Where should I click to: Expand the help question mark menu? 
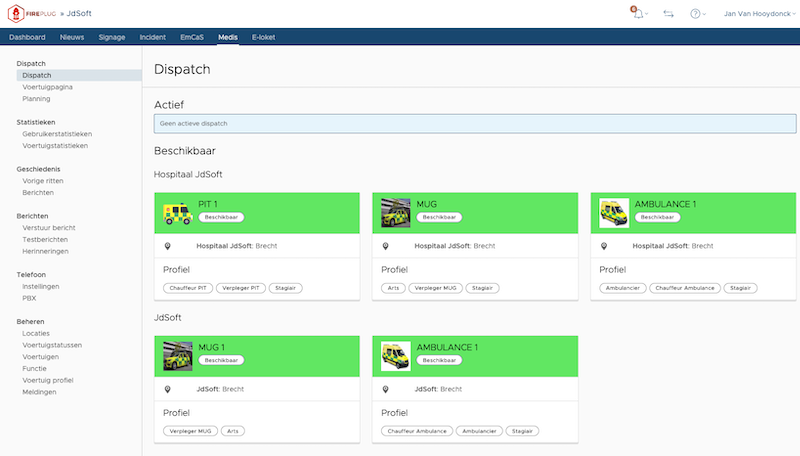tap(696, 14)
